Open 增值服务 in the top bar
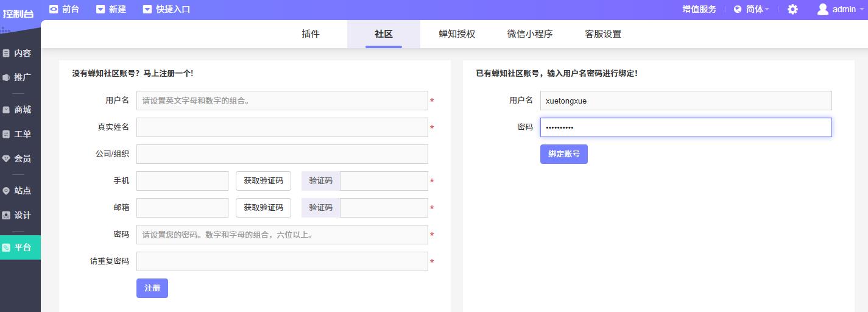The height and width of the screenshot is (312, 868). coord(699,9)
